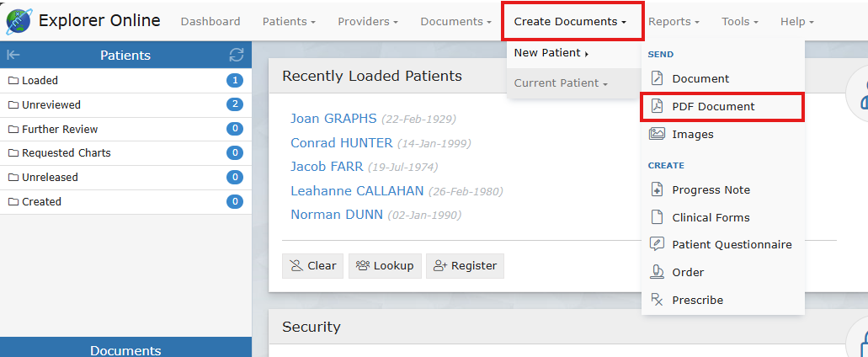Open patient Conrad HUNTER record

(x=341, y=143)
